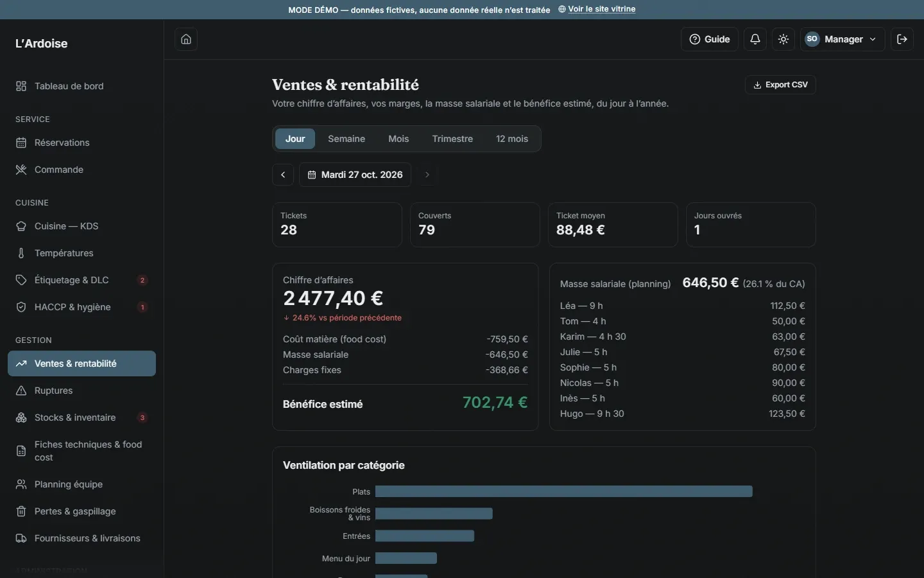This screenshot has width=924, height=578.
Task: Switch to the Mois period tab
Action: click(398, 139)
